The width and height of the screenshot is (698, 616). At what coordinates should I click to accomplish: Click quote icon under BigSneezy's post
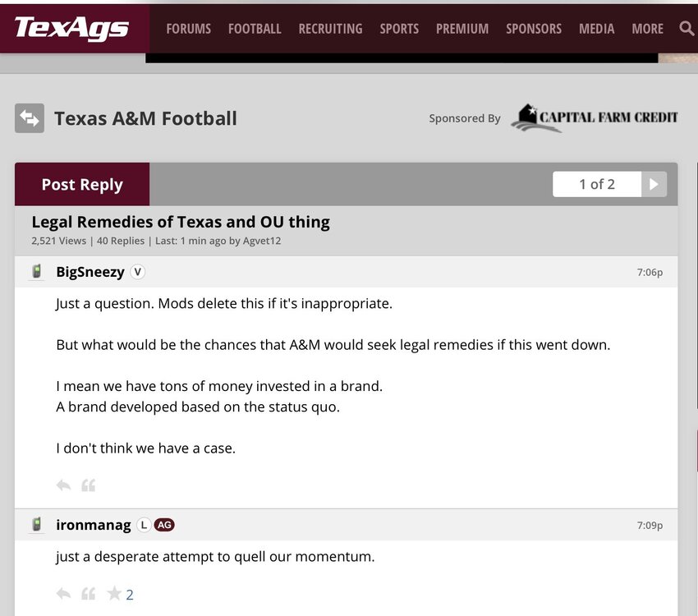coord(89,485)
